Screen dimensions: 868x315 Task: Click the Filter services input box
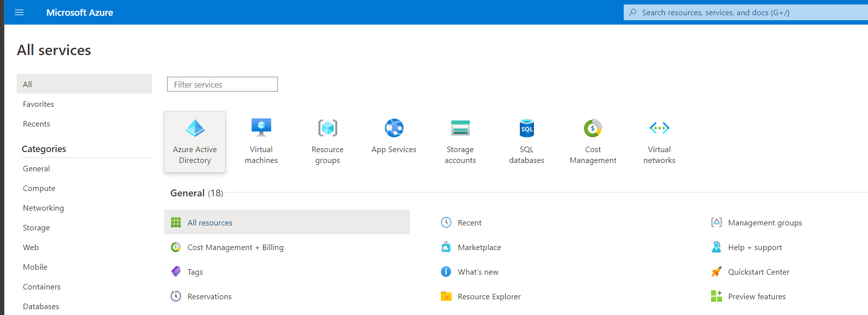click(222, 85)
